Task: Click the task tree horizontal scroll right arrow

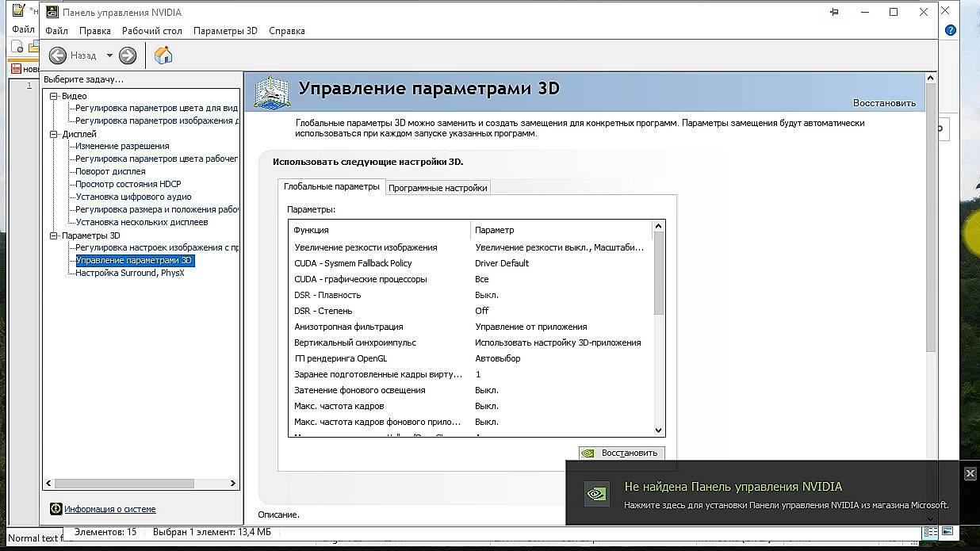Action: [233, 483]
